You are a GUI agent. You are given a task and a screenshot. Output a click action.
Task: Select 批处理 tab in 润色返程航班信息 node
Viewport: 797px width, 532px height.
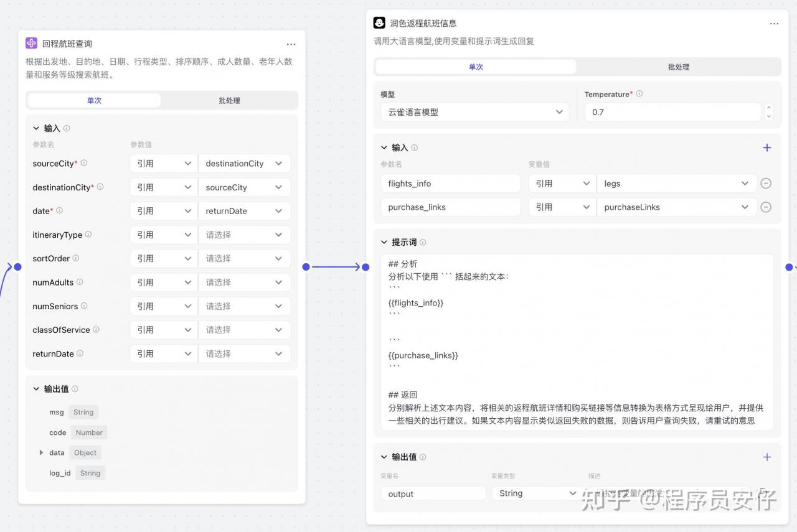tap(678, 67)
